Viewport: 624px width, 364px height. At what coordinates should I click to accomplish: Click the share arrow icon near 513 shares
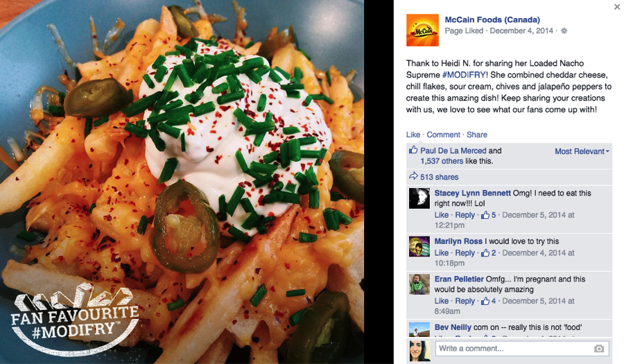pyautogui.click(x=413, y=176)
